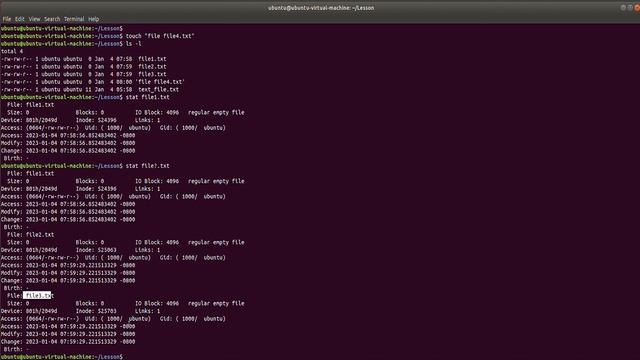
Task: Click 'file file4.txt' in ls listing
Action: coord(160,82)
